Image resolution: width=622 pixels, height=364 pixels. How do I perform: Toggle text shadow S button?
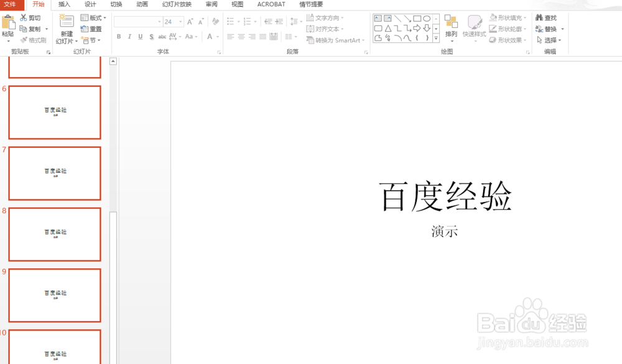point(151,37)
